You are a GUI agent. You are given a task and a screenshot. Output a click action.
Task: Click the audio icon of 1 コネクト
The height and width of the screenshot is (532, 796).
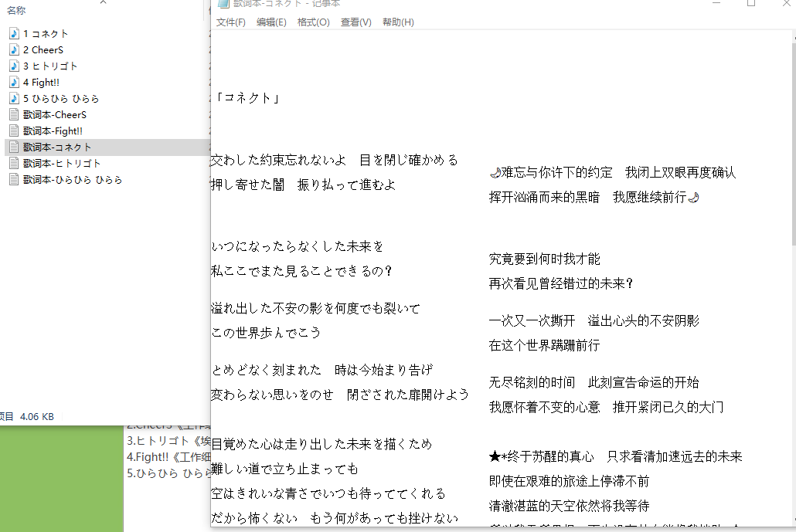point(14,33)
